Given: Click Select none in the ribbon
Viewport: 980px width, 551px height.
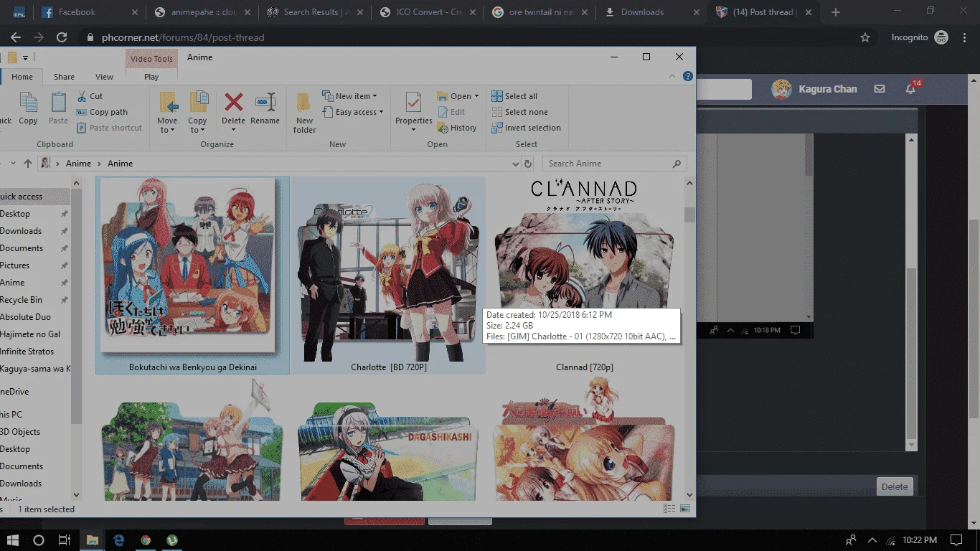Looking at the screenshot, I should pyautogui.click(x=519, y=112).
